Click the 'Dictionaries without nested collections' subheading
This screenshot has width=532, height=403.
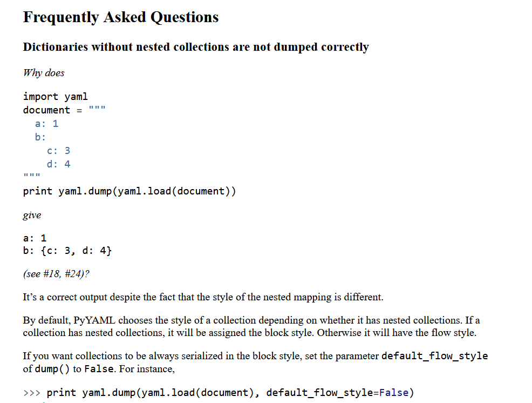click(x=195, y=47)
